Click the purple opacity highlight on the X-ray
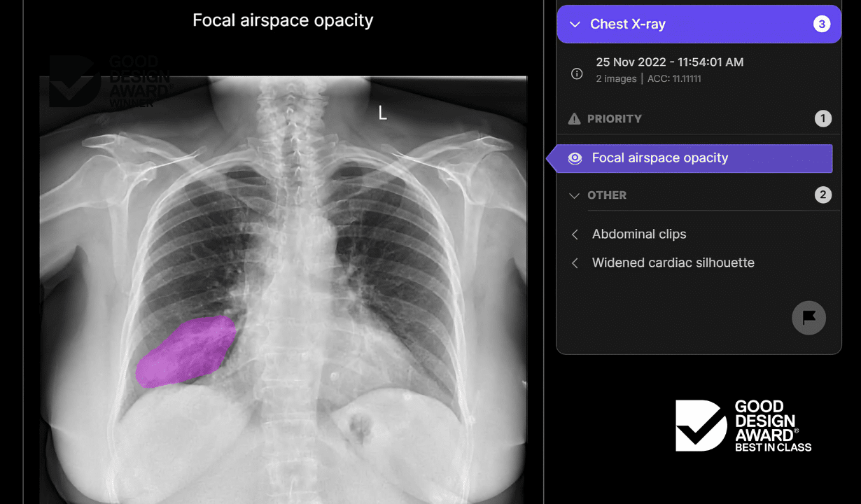The width and height of the screenshot is (861, 504). click(188, 351)
